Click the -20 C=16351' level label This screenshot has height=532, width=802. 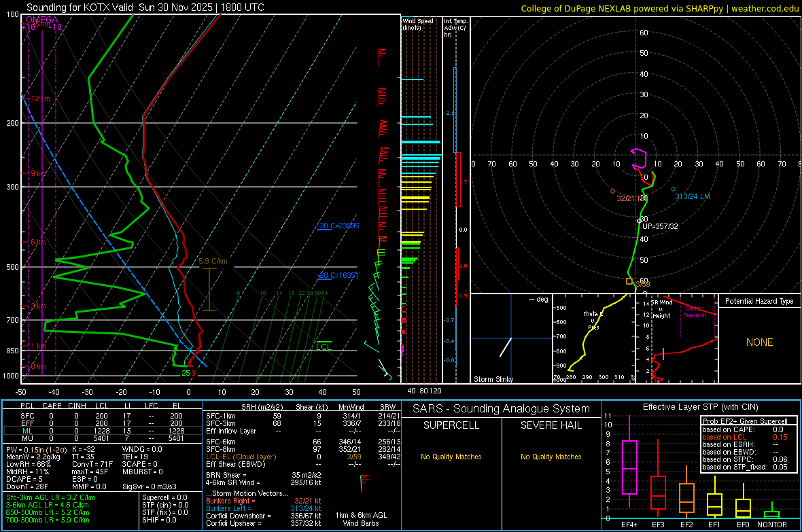point(338,275)
